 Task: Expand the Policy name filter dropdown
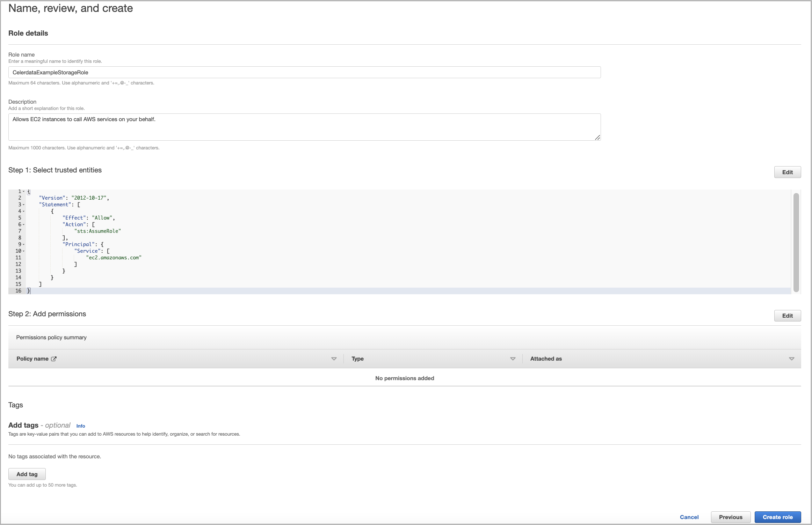click(x=333, y=359)
